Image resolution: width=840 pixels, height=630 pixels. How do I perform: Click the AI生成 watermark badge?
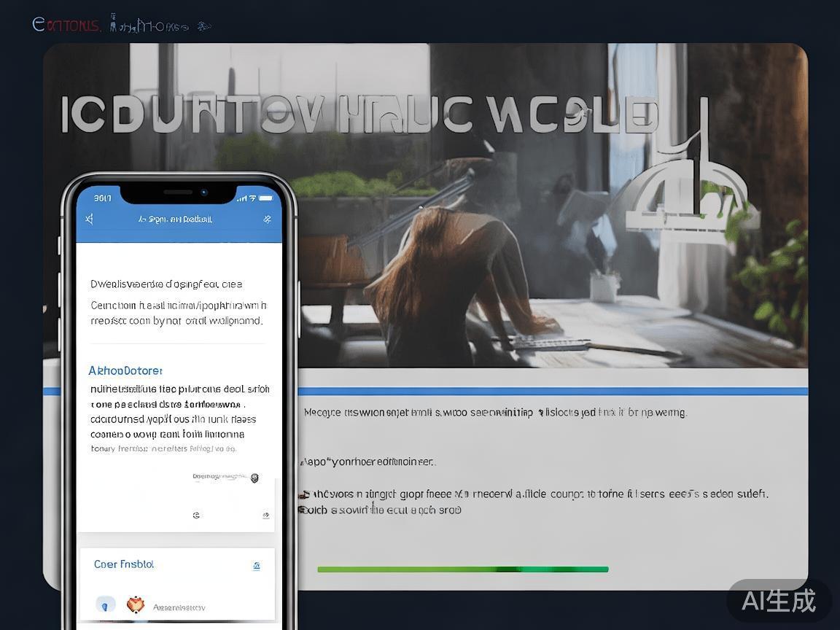(x=778, y=600)
